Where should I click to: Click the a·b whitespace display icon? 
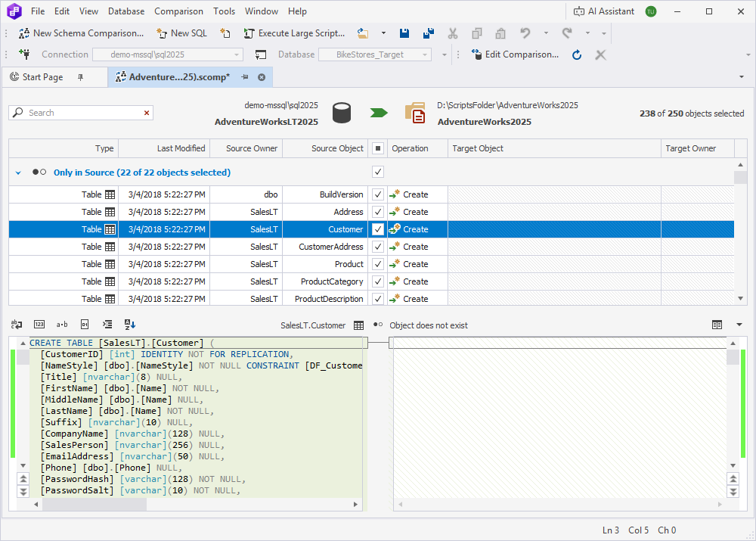point(62,325)
